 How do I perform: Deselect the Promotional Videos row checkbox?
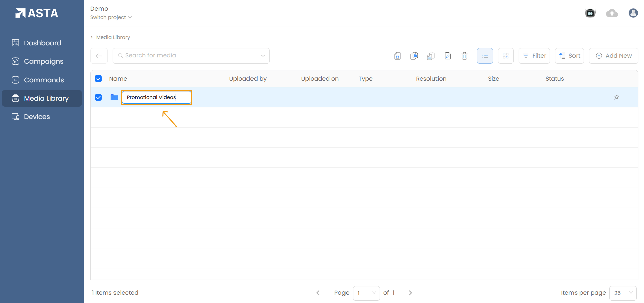click(x=98, y=97)
